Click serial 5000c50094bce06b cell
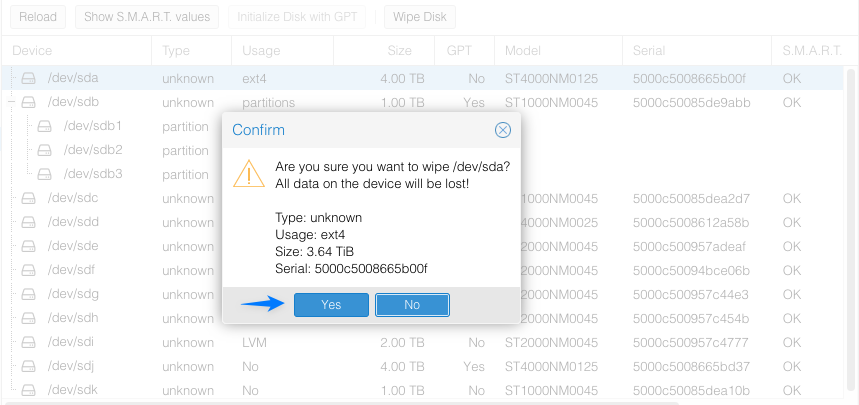This screenshot has height=405, width=859. click(x=691, y=270)
